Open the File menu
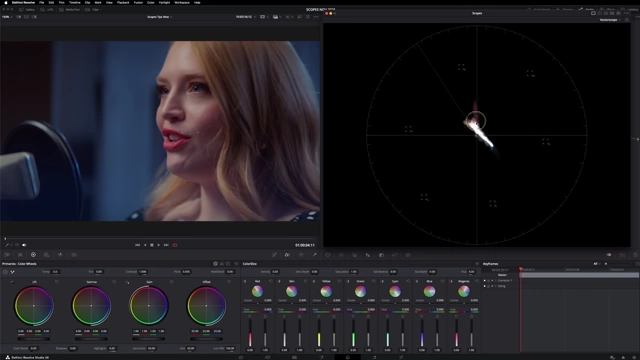Screen dimensions: 640x360 point(42,2)
